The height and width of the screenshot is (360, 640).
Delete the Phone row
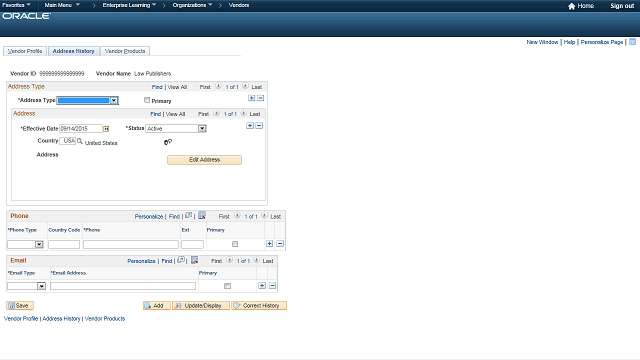(x=280, y=244)
